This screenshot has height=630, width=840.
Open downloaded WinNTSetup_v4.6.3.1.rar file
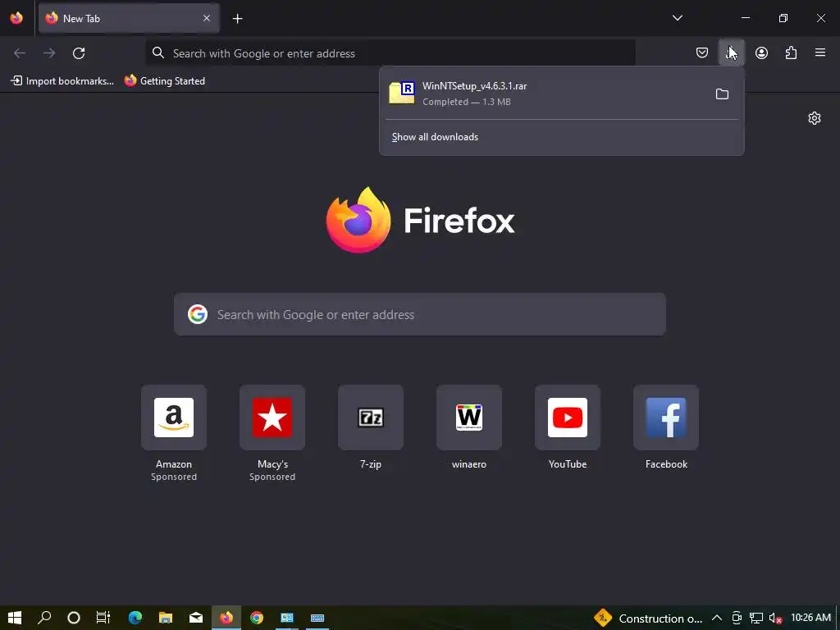tap(543, 94)
